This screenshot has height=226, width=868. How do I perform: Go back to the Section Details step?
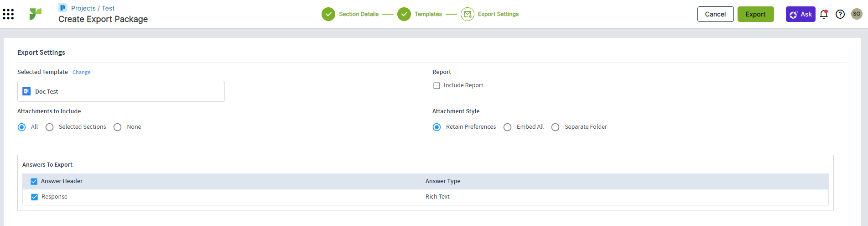(328, 14)
